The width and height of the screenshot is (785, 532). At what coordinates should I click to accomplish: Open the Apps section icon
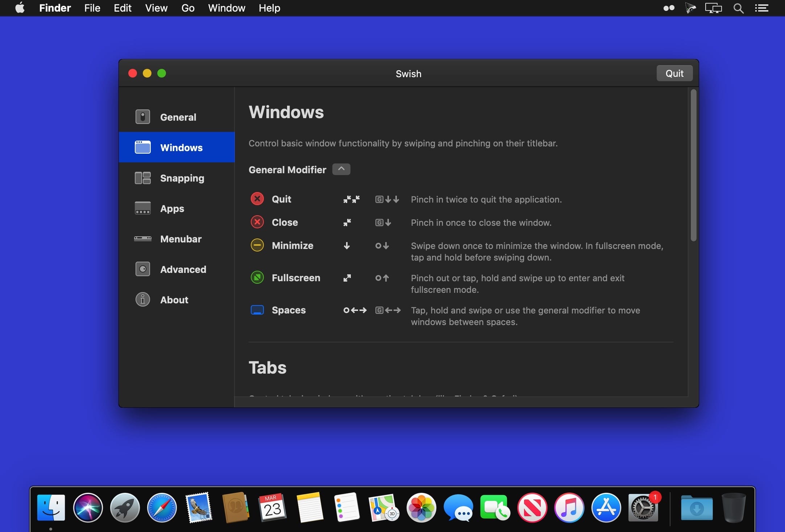pyautogui.click(x=142, y=208)
